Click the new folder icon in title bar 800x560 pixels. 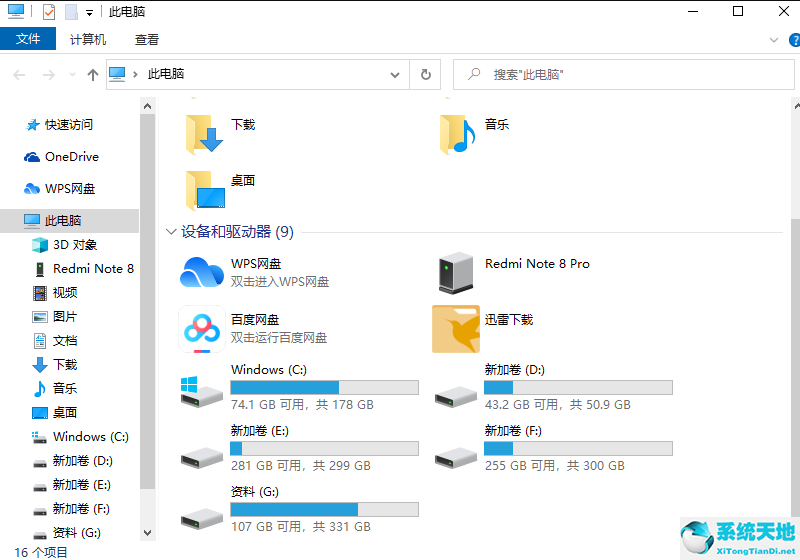pyautogui.click(x=71, y=11)
